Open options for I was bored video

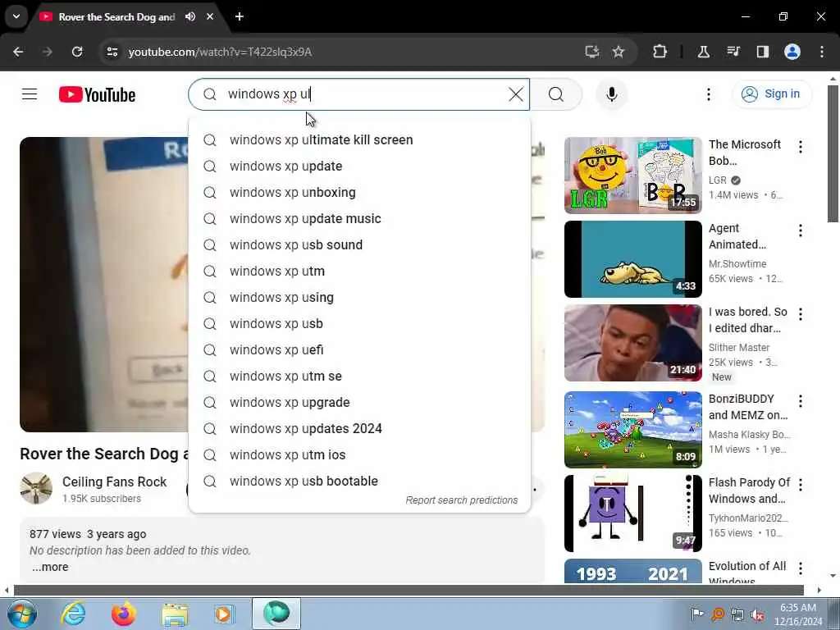[x=801, y=314]
